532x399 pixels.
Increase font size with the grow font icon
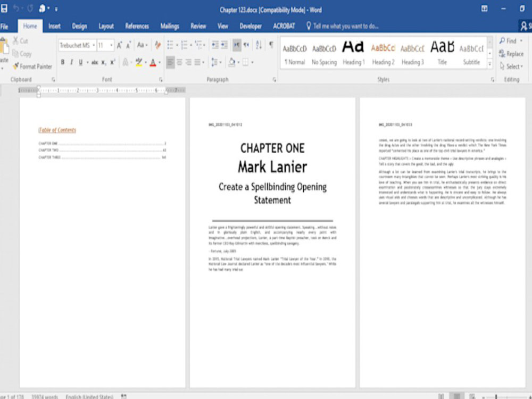[119, 45]
